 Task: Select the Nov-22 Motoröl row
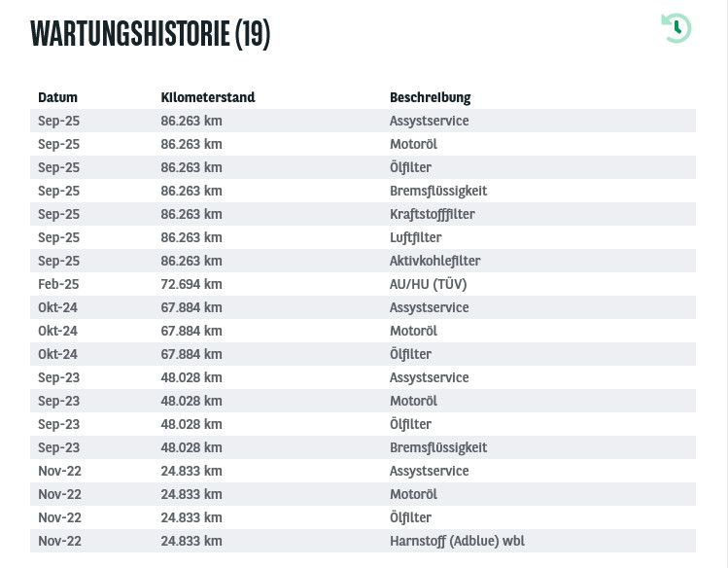[364, 494]
